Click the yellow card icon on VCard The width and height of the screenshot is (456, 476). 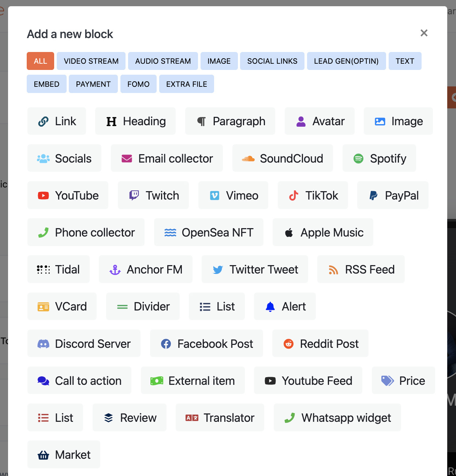pos(43,306)
